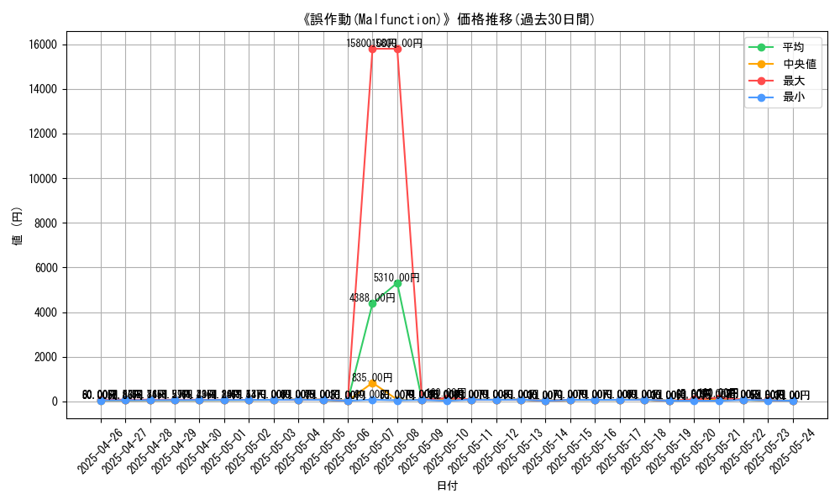
Task: Click the 16000 y-axis tick label
Action: [43, 45]
